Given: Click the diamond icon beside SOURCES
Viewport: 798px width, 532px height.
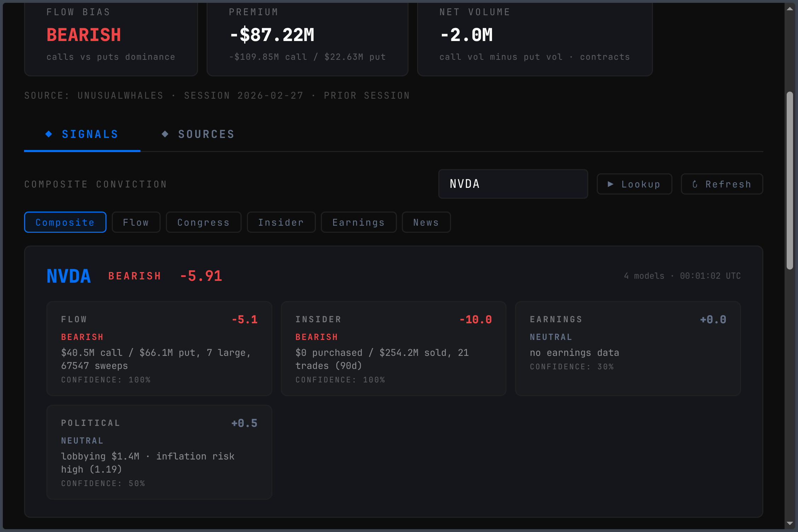Looking at the screenshot, I should [165, 134].
